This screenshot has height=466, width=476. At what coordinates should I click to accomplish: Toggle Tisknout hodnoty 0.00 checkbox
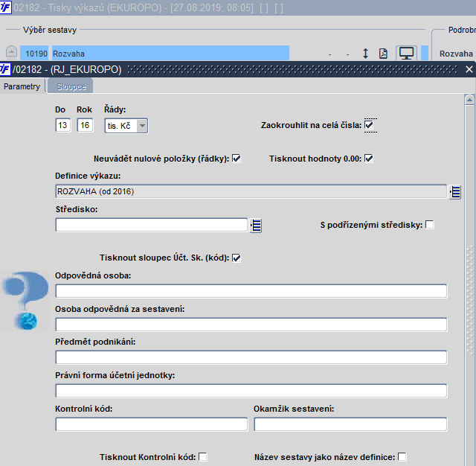369,159
